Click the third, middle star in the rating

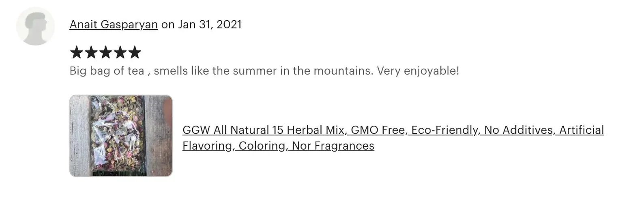(105, 53)
